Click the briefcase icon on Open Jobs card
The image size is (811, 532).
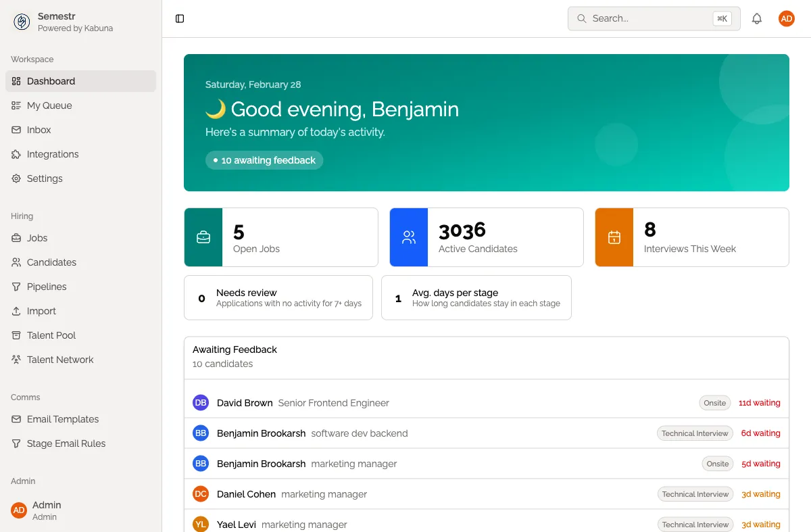click(x=203, y=237)
